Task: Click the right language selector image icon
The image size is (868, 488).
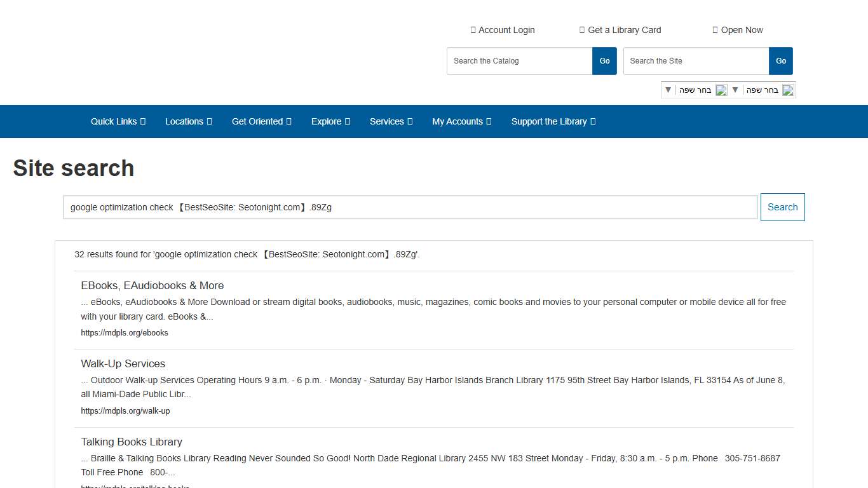Action: click(788, 90)
